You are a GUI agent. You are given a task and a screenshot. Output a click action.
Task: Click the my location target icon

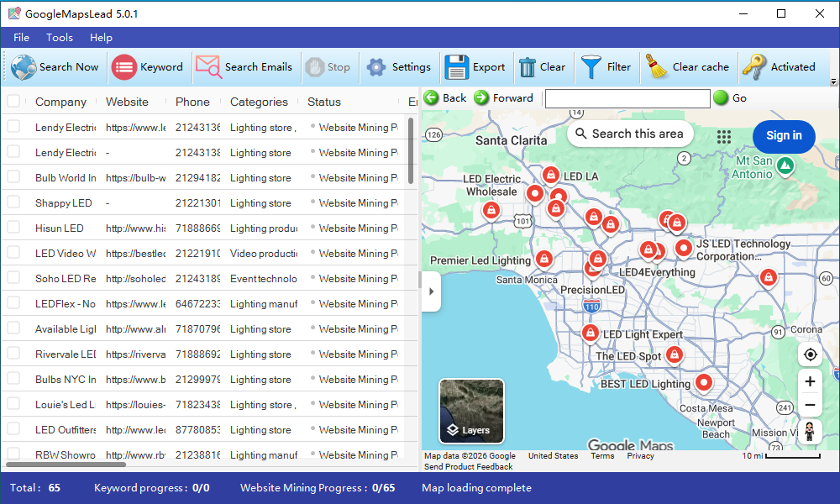click(x=810, y=354)
